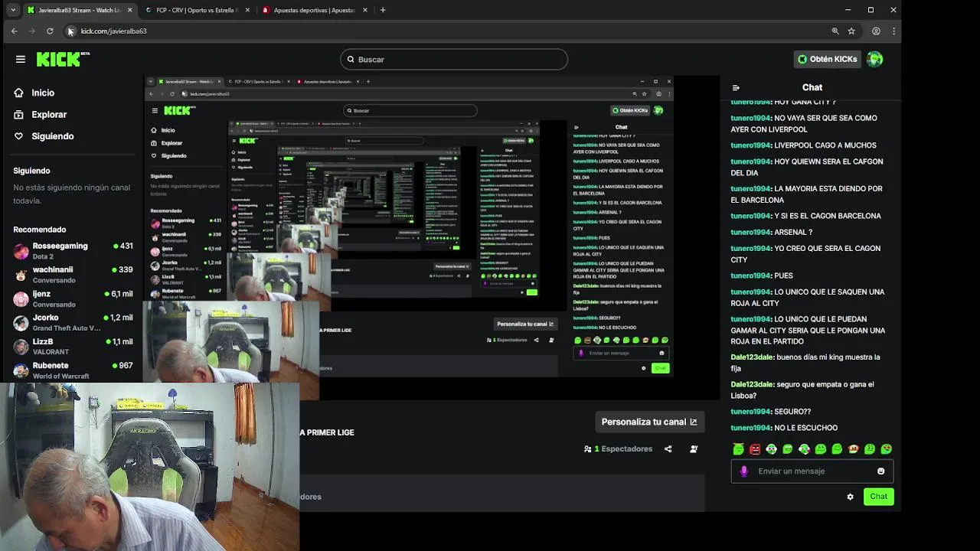
Task: Collapse the chat panel
Action: pos(736,87)
